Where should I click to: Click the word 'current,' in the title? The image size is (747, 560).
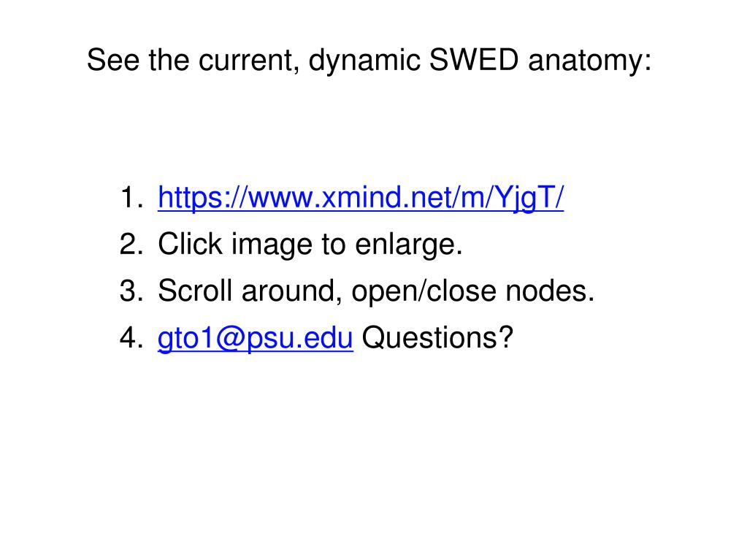[x=249, y=62]
